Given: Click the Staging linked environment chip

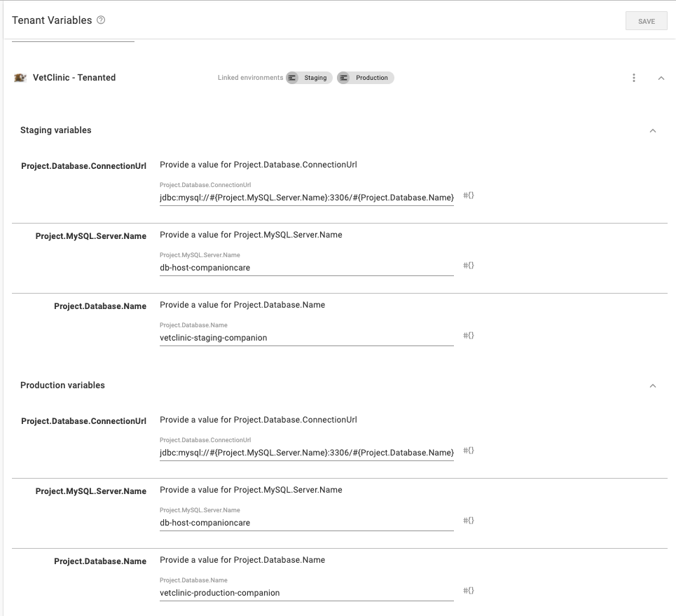Looking at the screenshot, I should tap(309, 78).
